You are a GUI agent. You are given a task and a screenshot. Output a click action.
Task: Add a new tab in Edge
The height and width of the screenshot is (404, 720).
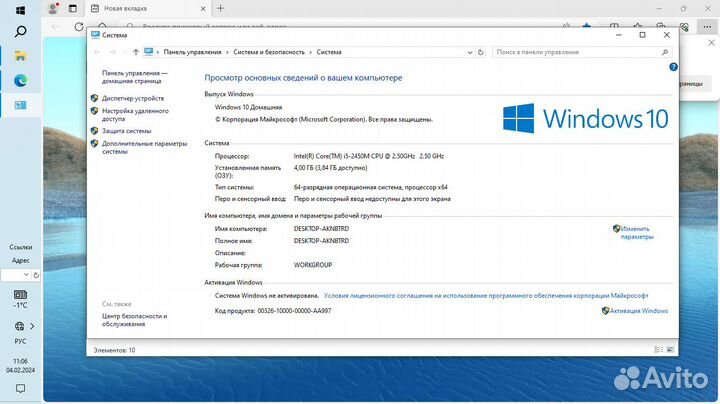[x=220, y=8]
